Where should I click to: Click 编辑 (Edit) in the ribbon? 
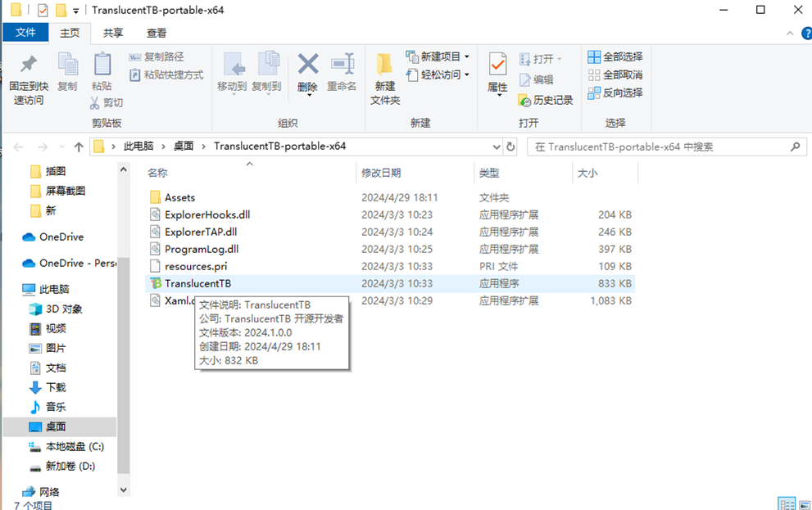pos(537,79)
